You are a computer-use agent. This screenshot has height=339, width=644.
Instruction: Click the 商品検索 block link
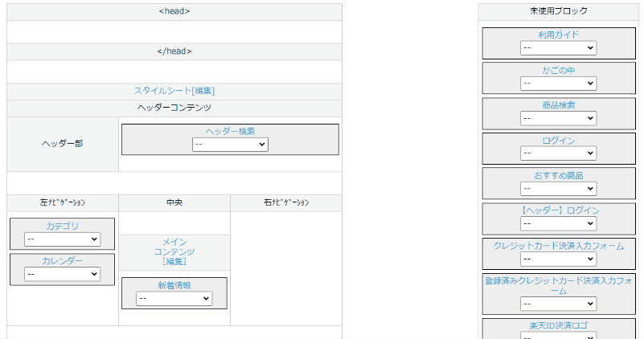(559, 105)
